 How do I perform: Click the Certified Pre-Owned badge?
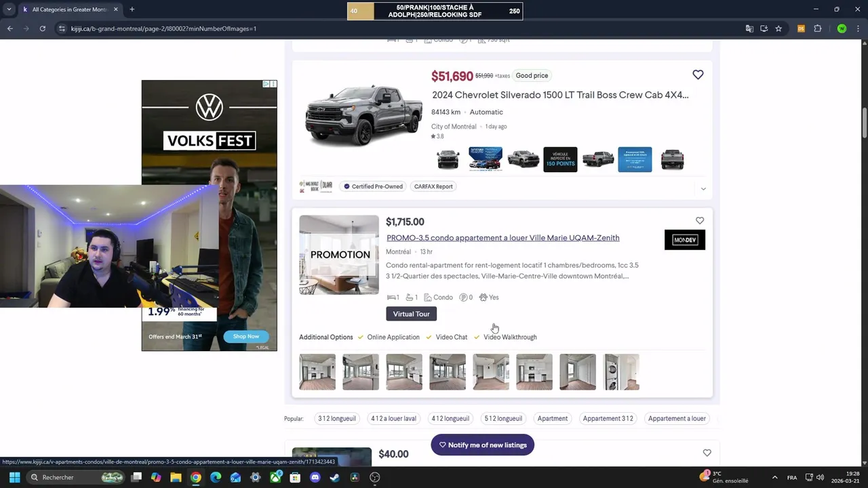pos(373,186)
